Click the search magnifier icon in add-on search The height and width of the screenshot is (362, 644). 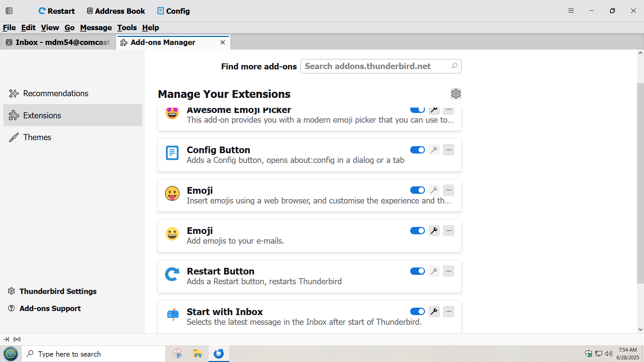(x=454, y=66)
